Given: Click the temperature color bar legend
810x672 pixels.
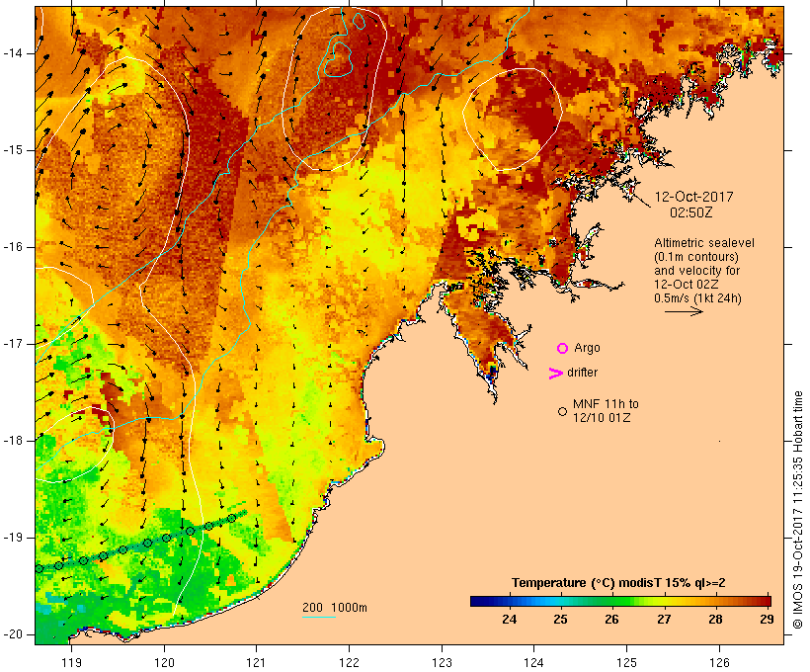Looking at the screenshot, I should pos(620,601).
